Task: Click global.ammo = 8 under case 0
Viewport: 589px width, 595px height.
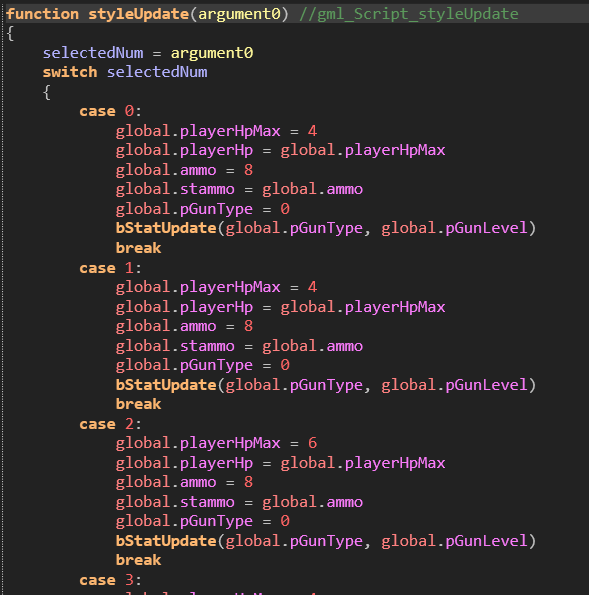Action: coord(184,170)
